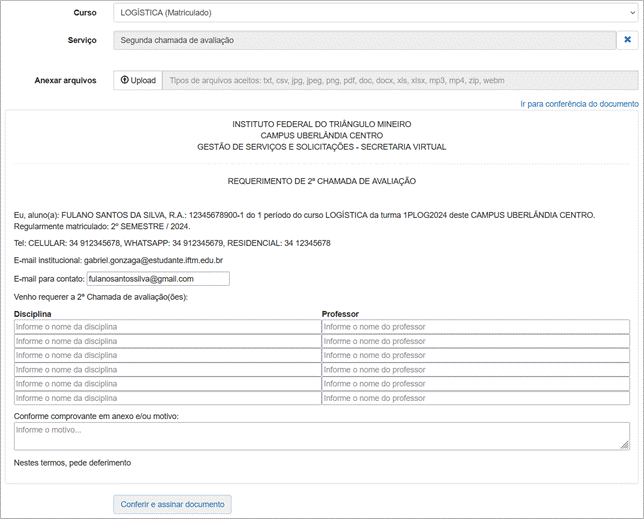The image size is (644, 519).
Task: Click Venho requerer a 2ª Chamada text
Action: pyautogui.click(x=101, y=297)
